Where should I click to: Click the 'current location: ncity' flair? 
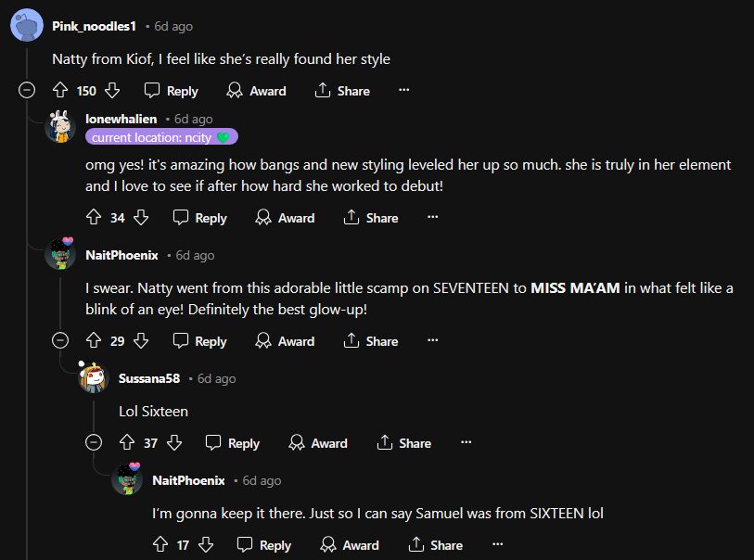[x=161, y=137]
